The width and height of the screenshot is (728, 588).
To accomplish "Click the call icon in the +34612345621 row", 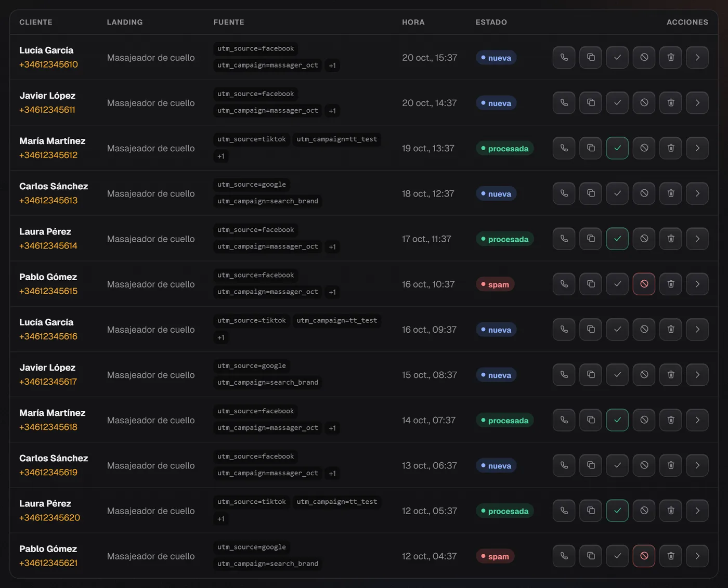I will pos(564,556).
